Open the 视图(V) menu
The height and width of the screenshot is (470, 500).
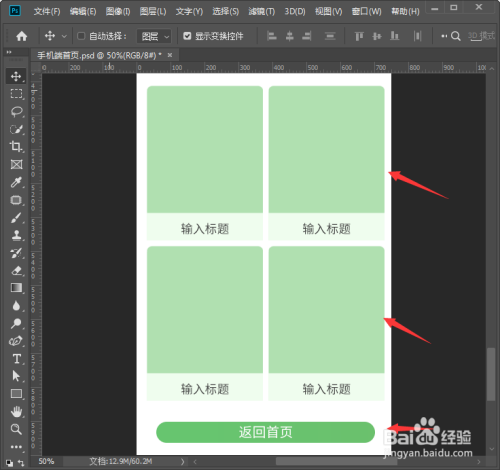click(329, 11)
